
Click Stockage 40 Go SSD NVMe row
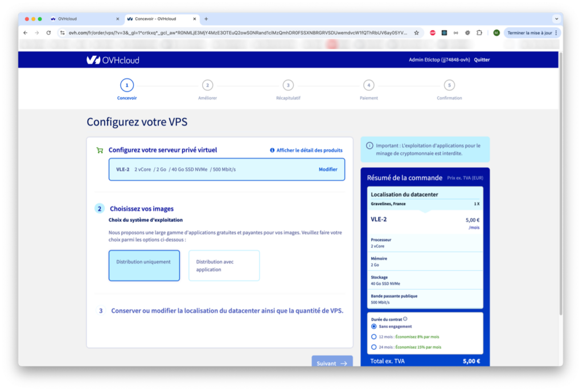(x=425, y=280)
